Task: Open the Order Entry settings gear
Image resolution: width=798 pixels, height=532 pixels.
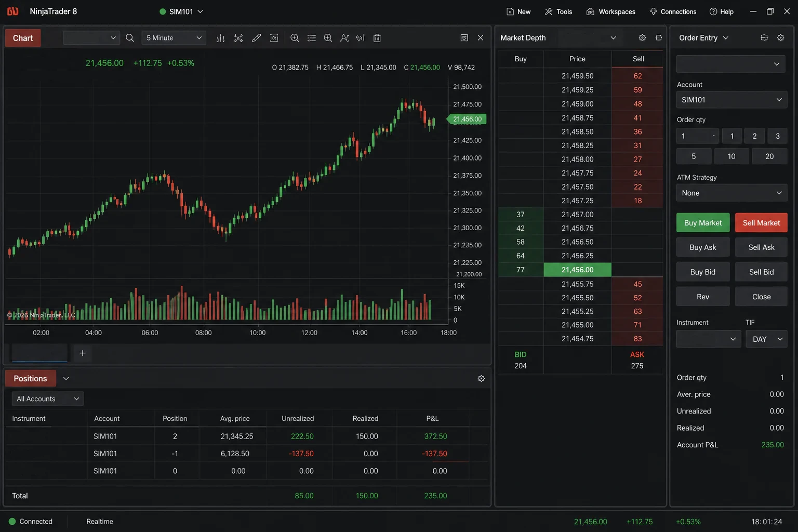Action: [x=780, y=38]
